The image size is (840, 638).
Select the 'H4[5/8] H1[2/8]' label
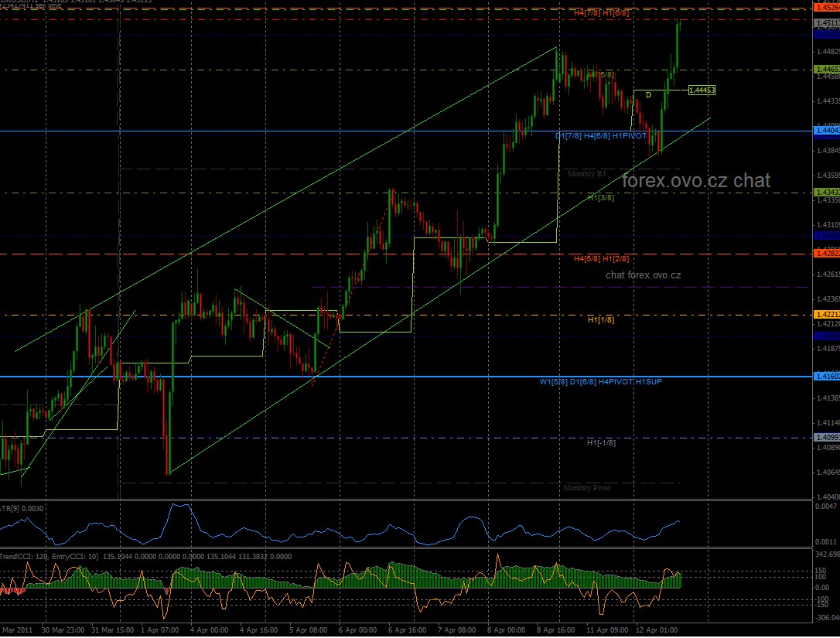(x=601, y=259)
